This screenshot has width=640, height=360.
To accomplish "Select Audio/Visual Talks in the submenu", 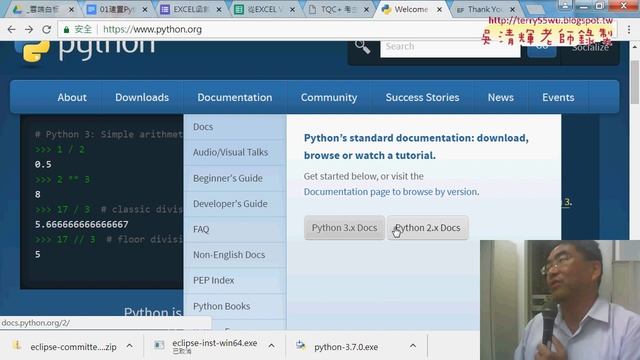I will coord(235,152).
